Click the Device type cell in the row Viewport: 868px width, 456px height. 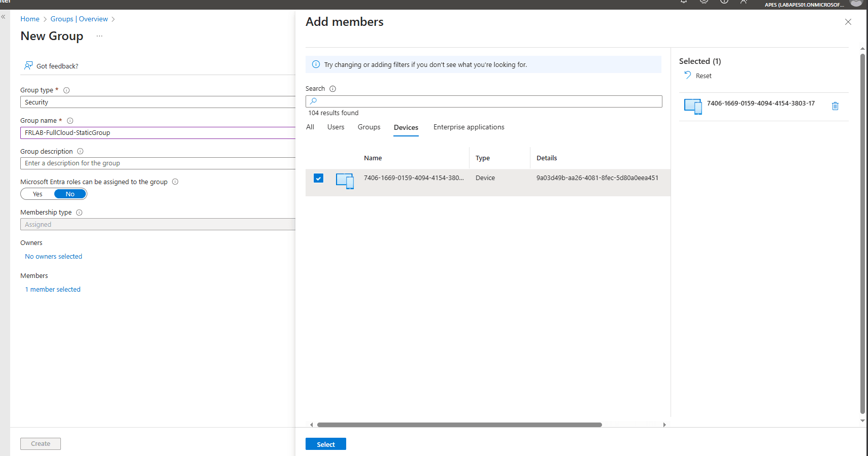click(x=485, y=178)
